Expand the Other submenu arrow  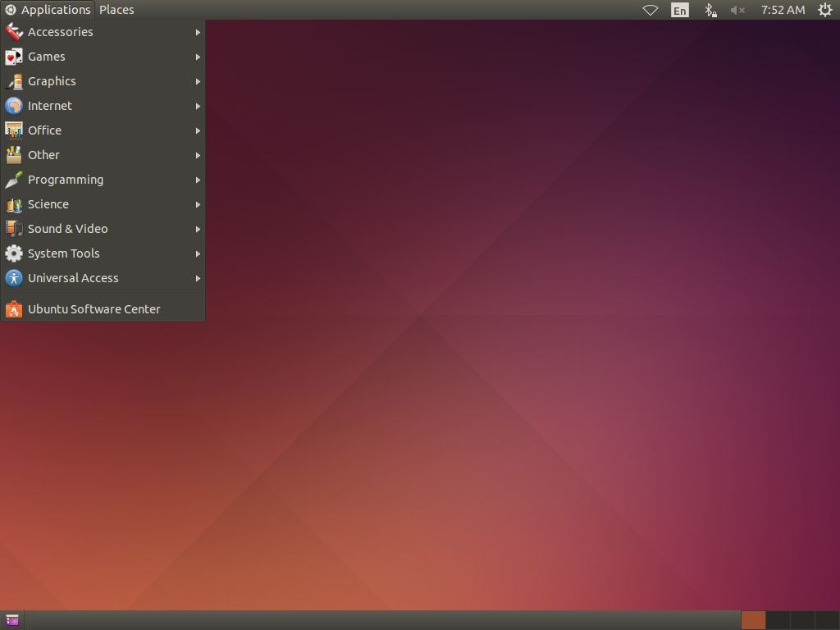[198, 155]
